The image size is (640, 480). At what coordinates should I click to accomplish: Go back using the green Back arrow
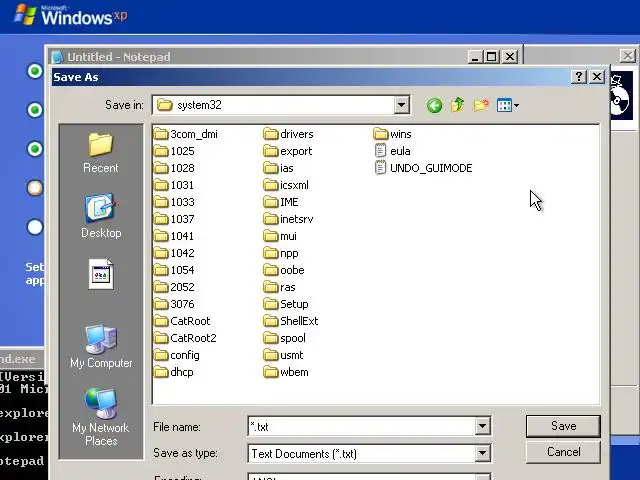point(434,105)
